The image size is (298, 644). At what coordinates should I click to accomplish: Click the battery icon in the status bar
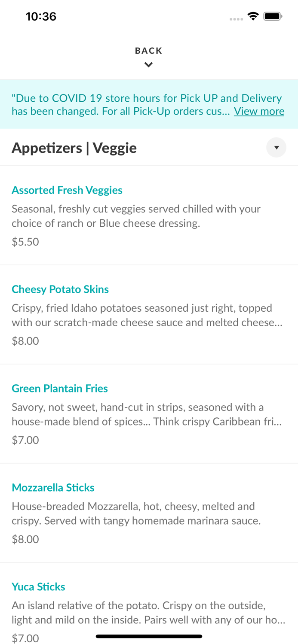pyautogui.click(x=273, y=15)
